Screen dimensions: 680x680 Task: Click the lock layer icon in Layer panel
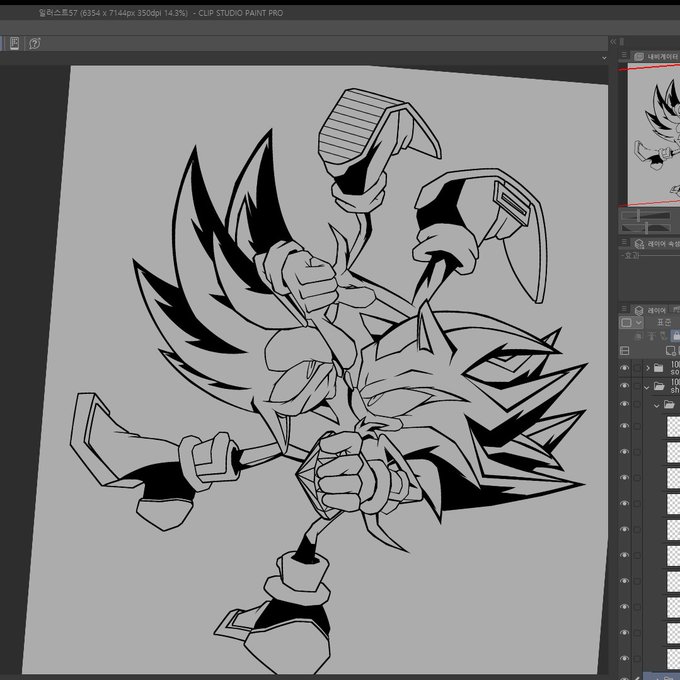pos(676,336)
